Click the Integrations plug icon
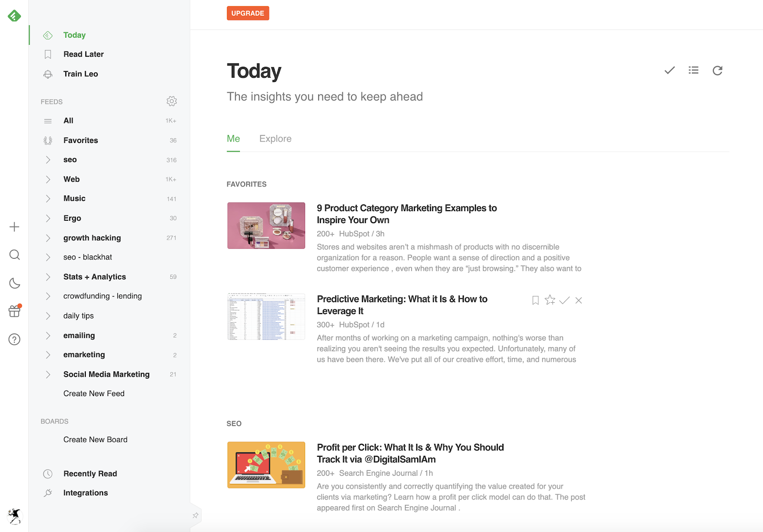763x532 pixels. tap(48, 493)
